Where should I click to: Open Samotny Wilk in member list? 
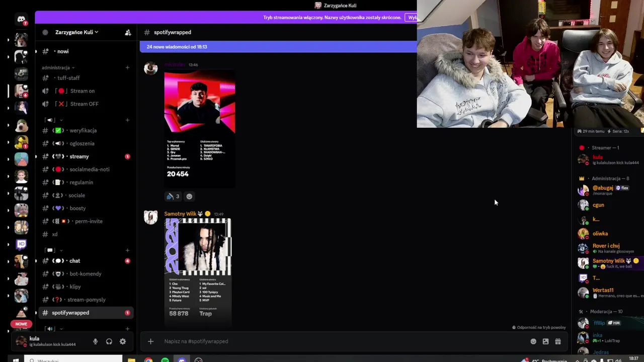point(608,263)
